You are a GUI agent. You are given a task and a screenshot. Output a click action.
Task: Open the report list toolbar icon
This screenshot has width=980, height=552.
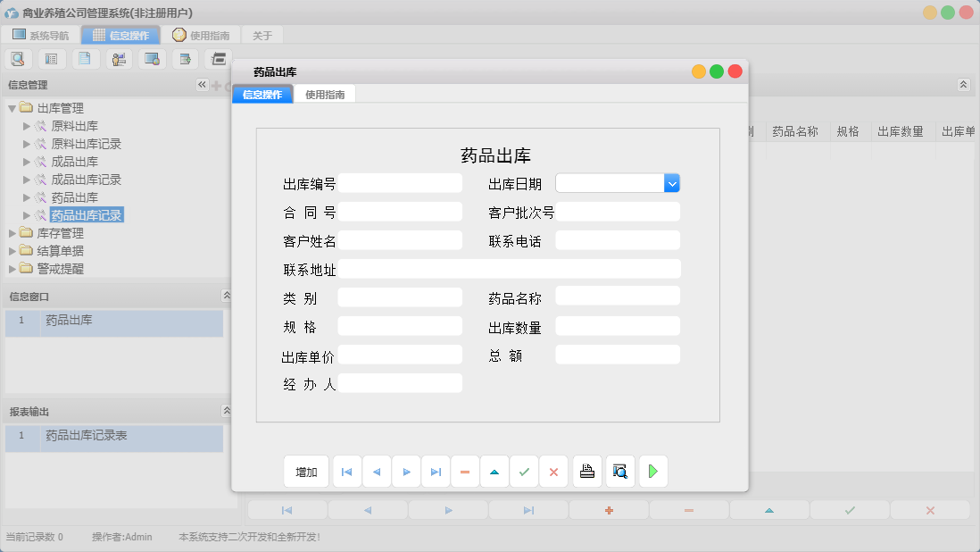coord(51,58)
